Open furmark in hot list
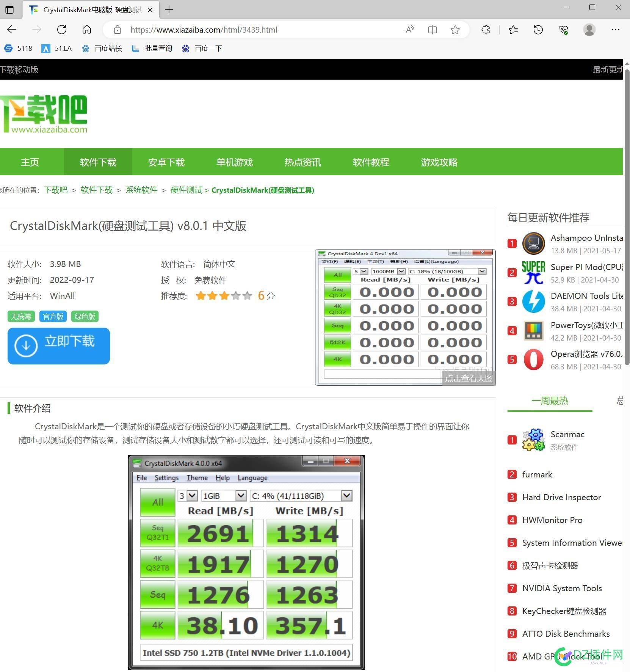 (x=537, y=474)
